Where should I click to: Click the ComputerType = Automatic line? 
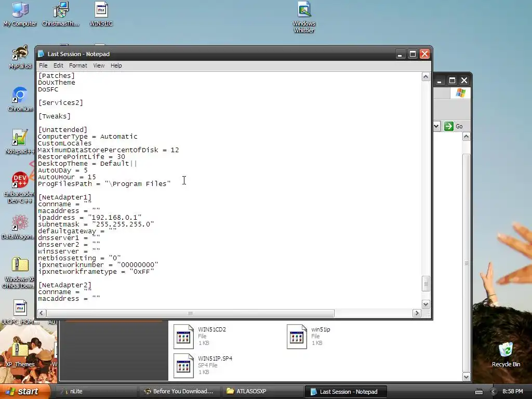point(87,137)
